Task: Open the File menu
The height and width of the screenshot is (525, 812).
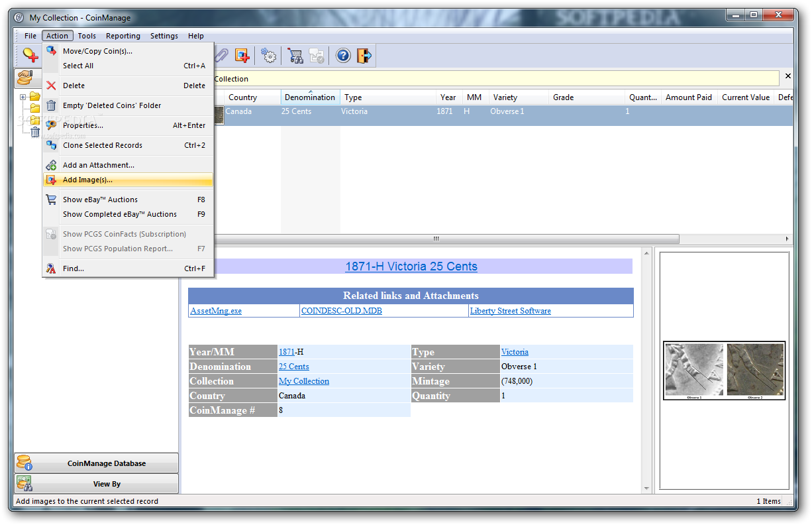Action: [x=30, y=36]
